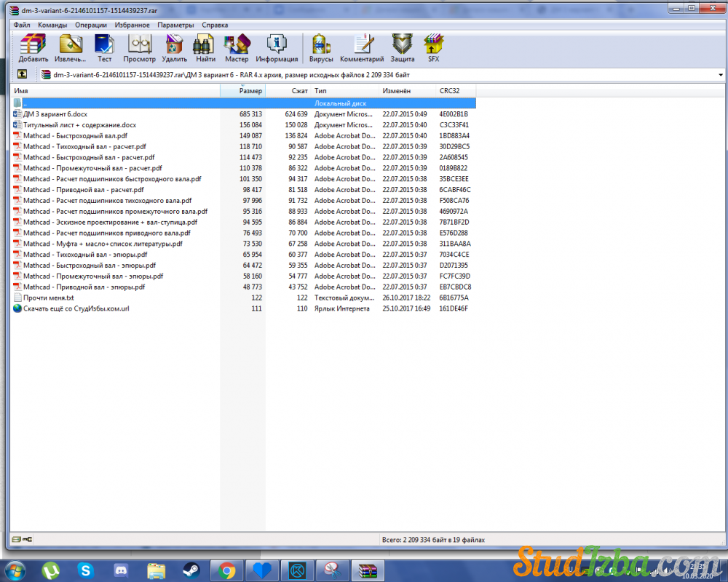Sort by the Сжат column header

click(288, 90)
